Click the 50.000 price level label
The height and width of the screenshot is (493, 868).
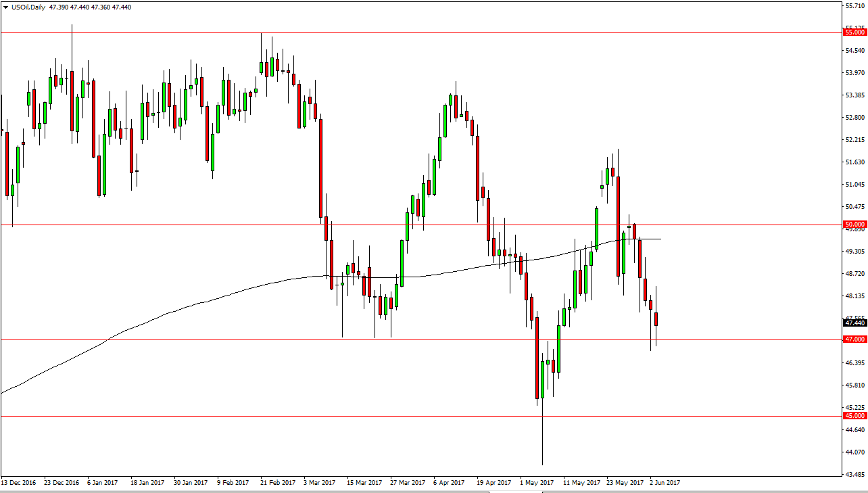pos(851,223)
